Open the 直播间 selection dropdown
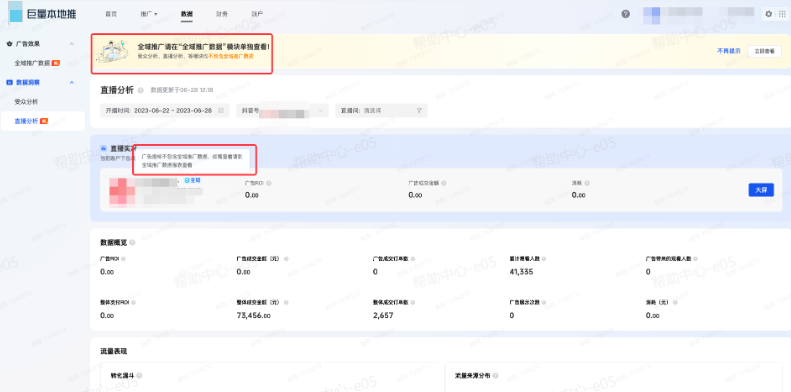Image resolution: width=791 pixels, height=392 pixels. coord(381,110)
